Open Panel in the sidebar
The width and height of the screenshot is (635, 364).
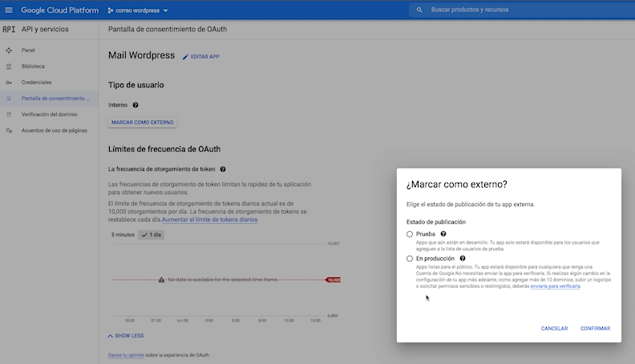28,51
